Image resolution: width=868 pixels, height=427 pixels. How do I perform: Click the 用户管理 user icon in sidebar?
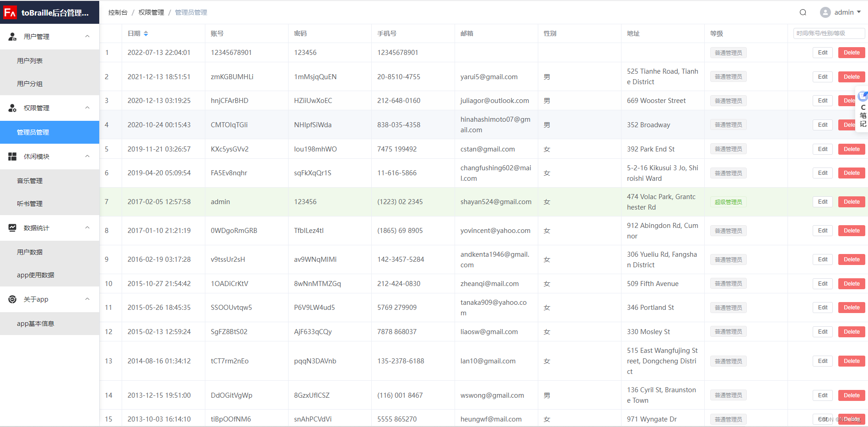coord(12,37)
